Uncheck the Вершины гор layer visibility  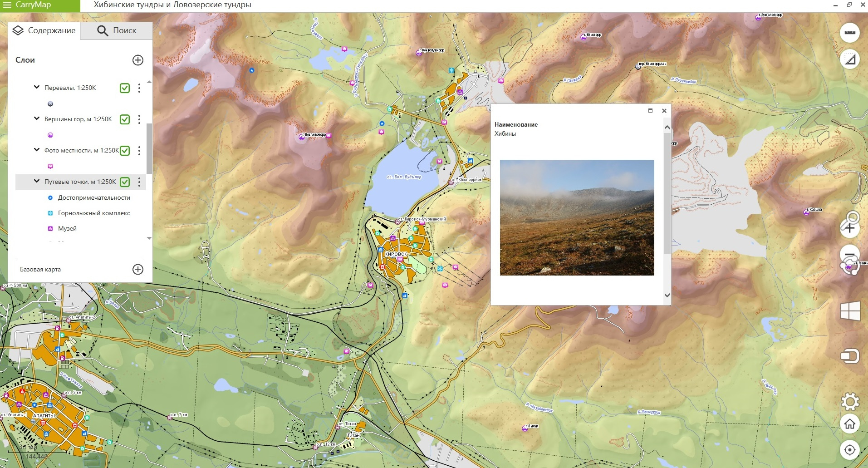(x=125, y=119)
